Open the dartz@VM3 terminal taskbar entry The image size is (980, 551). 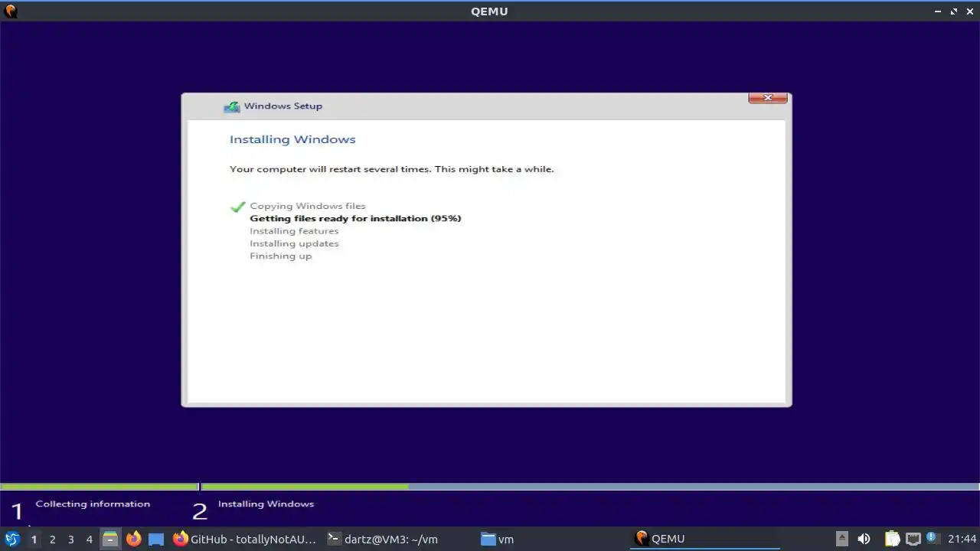point(383,539)
